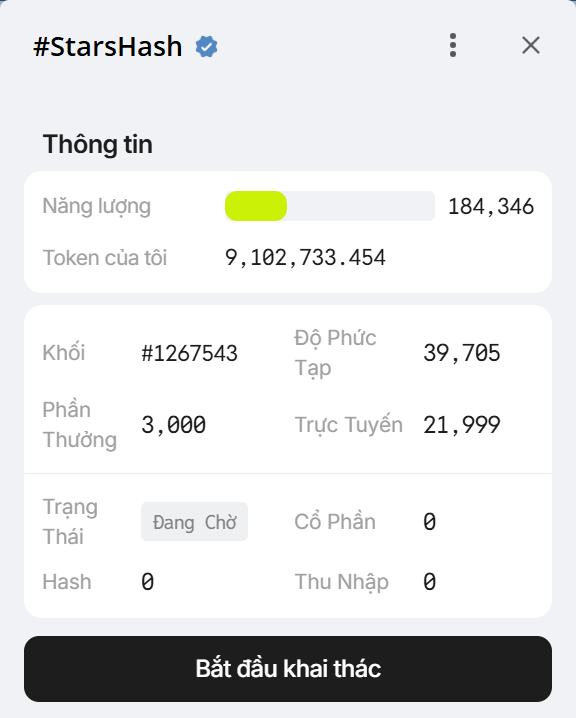This screenshot has height=718, width=576.
Task: Click the Trạng Thái label
Action: (x=70, y=522)
